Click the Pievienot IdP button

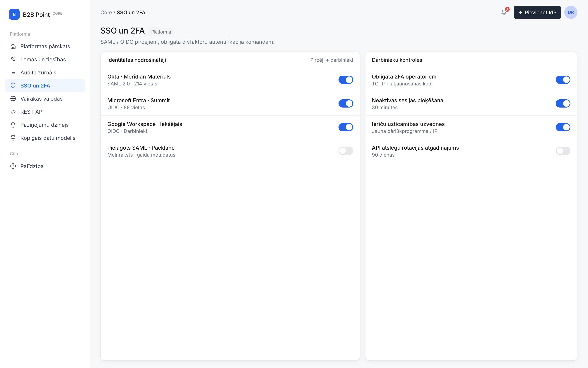tap(537, 12)
